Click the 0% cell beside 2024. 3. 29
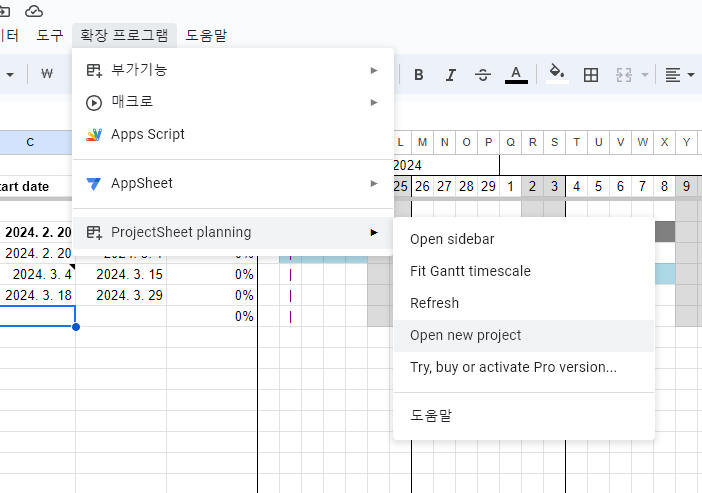 [212, 295]
